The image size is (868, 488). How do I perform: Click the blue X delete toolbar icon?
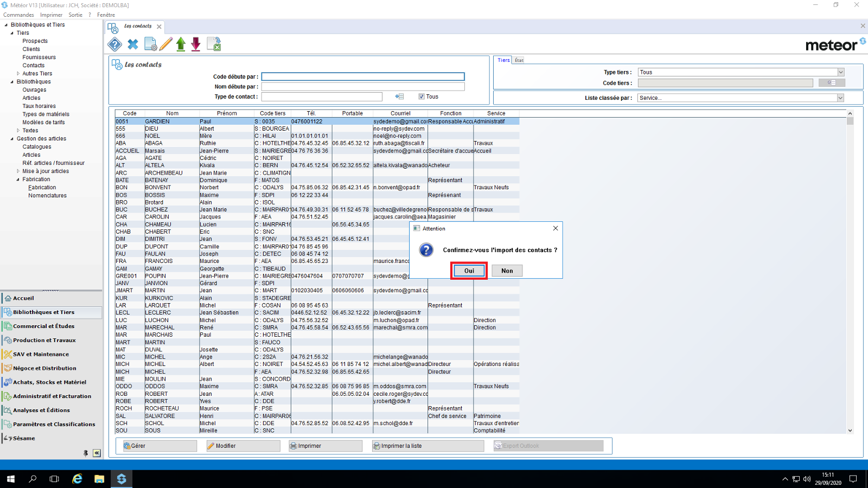click(x=133, y=44)
